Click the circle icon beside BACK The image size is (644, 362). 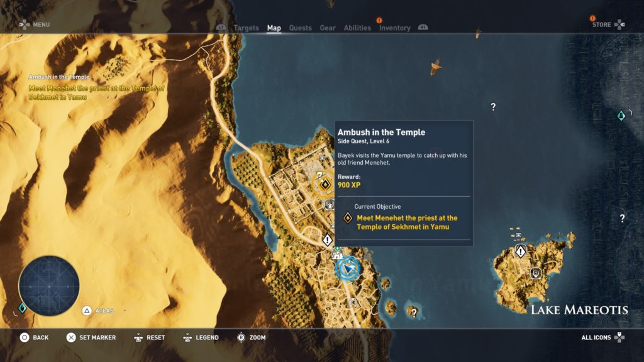(x=25, y=337)
